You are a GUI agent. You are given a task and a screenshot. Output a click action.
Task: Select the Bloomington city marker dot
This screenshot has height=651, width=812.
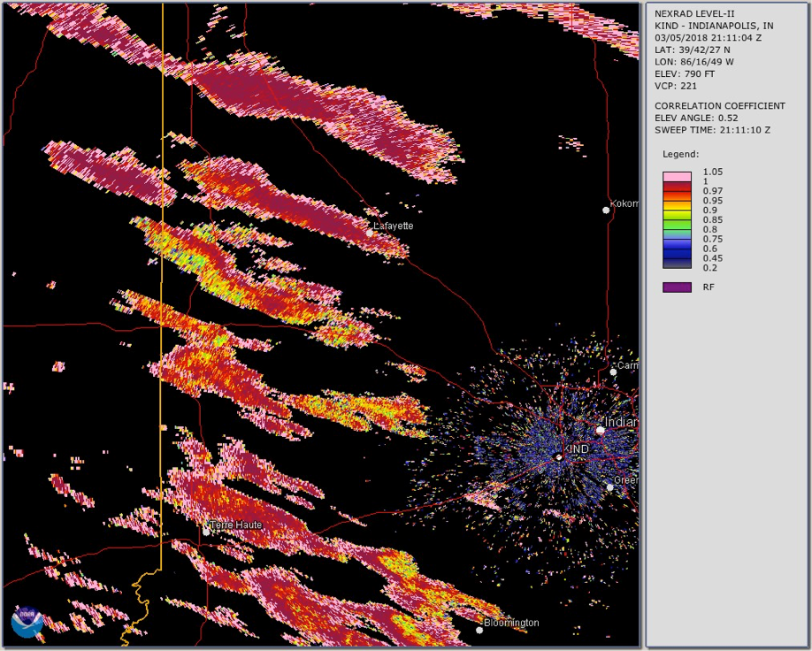click(x=479, y=630)
